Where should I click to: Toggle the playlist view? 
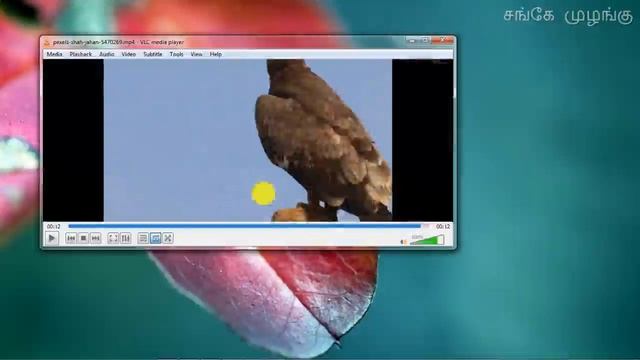coord(143,238)
